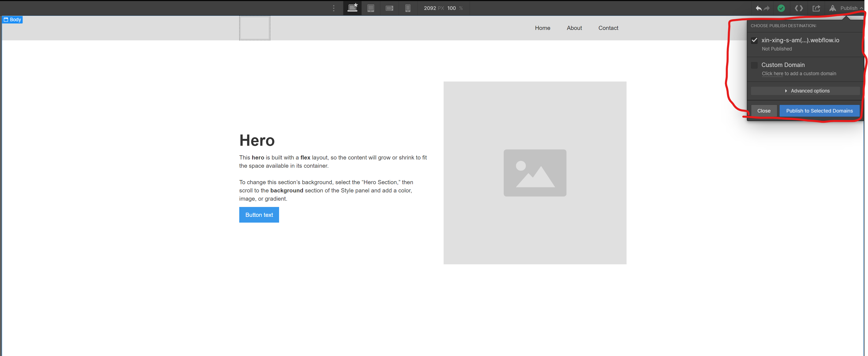Open the three-dot canvas settings menu
868x356 pixels.
(333, 8)
